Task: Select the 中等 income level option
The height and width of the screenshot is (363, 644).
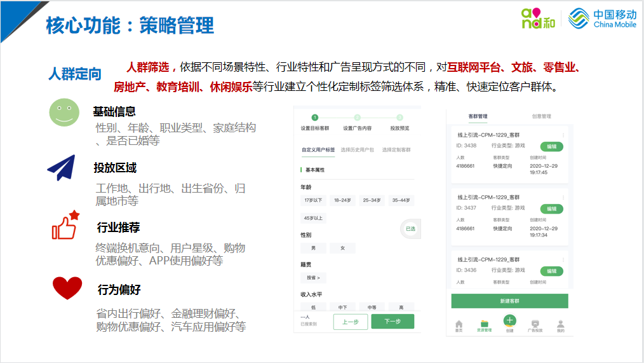Action: click(372, 308)
